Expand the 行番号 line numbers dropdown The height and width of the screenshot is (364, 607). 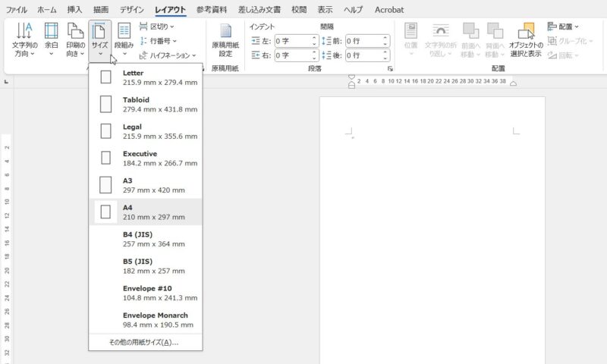pos(159,41)
